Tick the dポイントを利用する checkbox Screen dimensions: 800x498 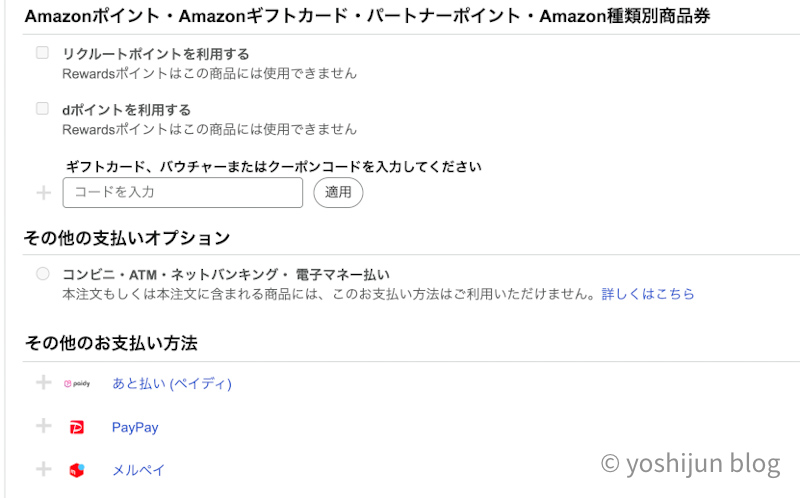[x=42, y=109]
